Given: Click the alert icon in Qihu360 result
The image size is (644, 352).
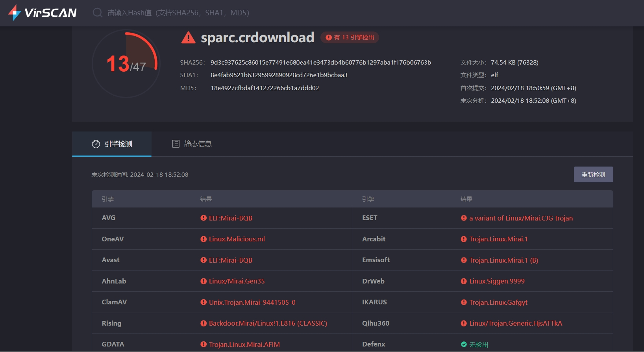Looking at the screenshot, I should click(464, 323).
